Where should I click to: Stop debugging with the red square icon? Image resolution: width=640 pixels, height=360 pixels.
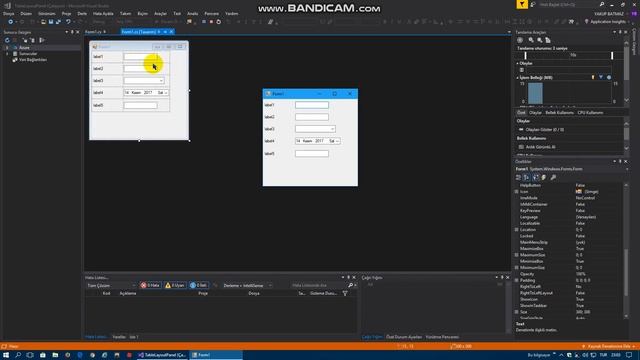pos(211,22)
